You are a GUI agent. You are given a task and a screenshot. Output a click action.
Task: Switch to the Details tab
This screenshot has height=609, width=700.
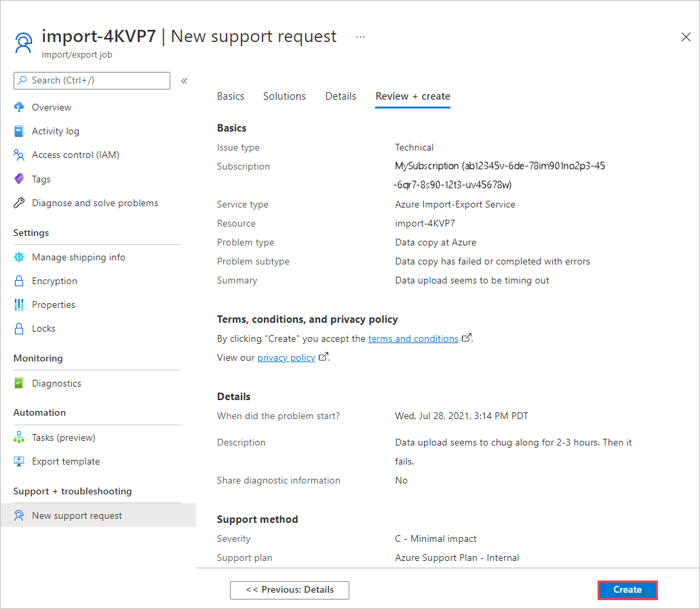pyautogui.click(x=341, y=96)
